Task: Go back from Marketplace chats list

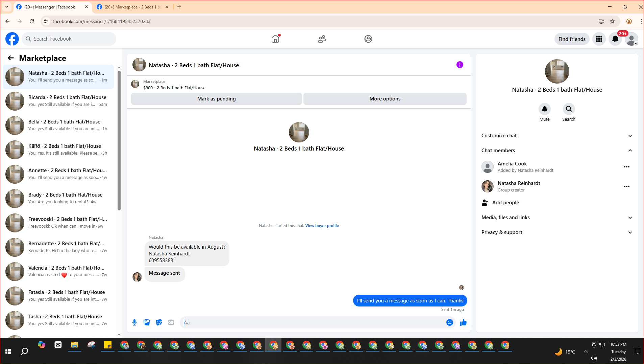Action: click(11, 58)
